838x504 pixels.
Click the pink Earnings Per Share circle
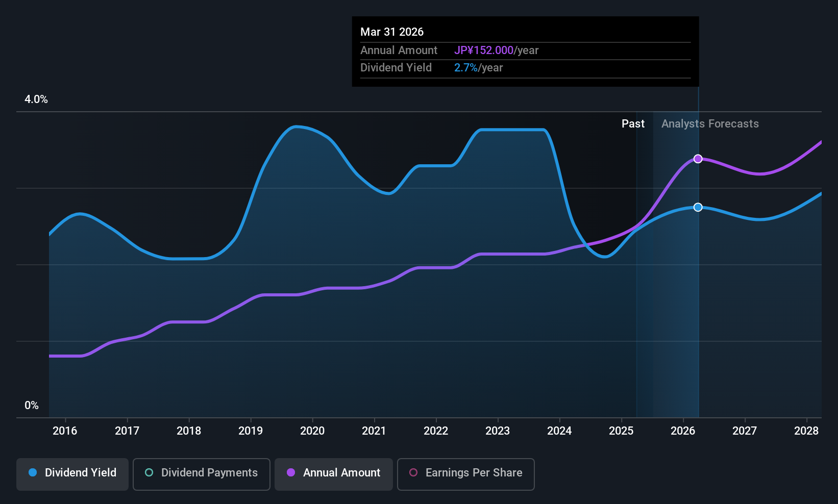pos(413,472)
